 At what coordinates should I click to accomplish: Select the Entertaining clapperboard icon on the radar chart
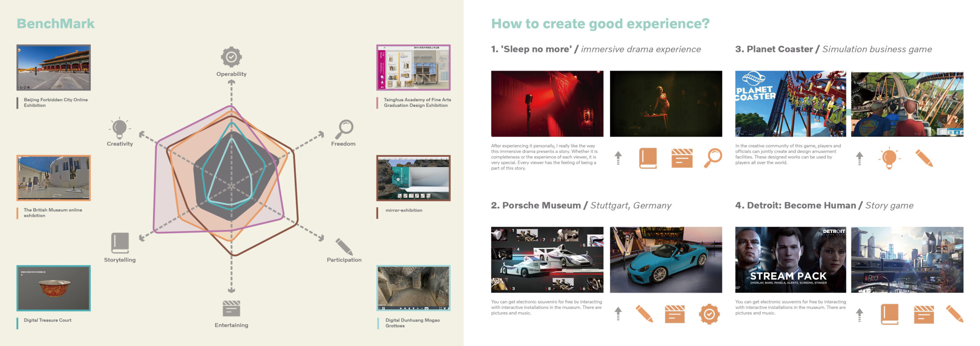[x=231, y=309]
